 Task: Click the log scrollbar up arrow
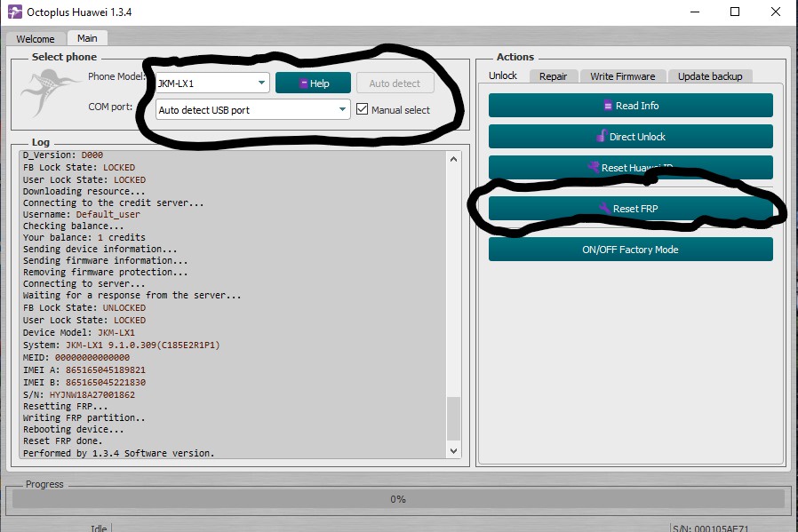(x=453, y=159)
